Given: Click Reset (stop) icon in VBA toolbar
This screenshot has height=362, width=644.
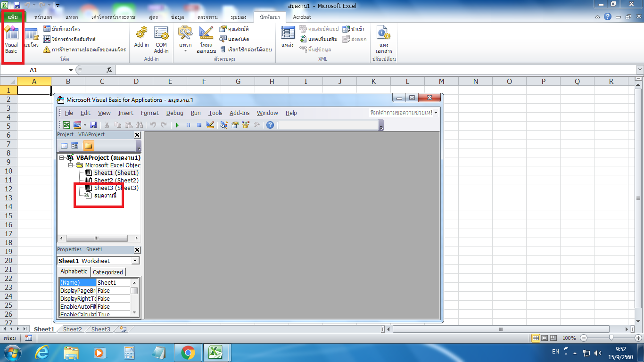Looking at the screenshot, I should click(199, 125).
